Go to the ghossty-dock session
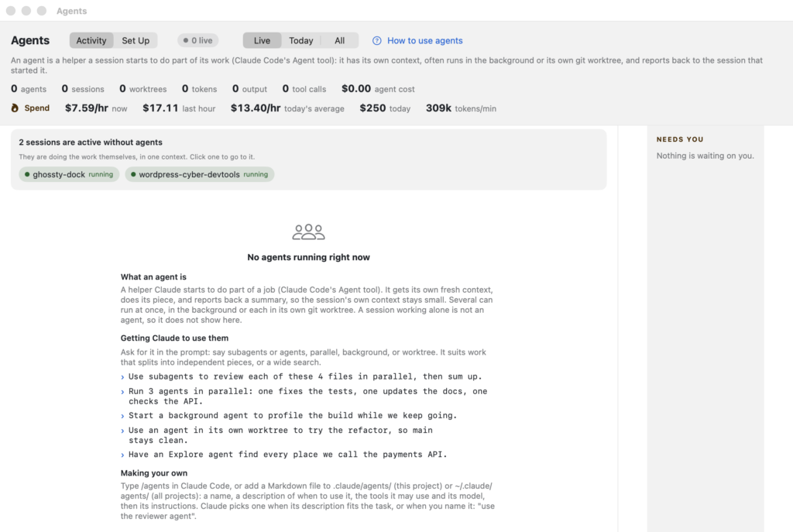 click(x=69, y=174)
